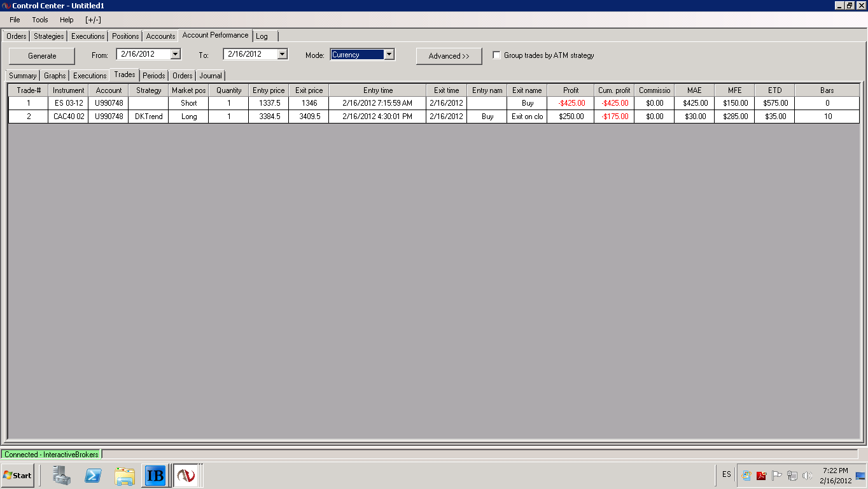Open the Action Center flag icon

point(776,475)
